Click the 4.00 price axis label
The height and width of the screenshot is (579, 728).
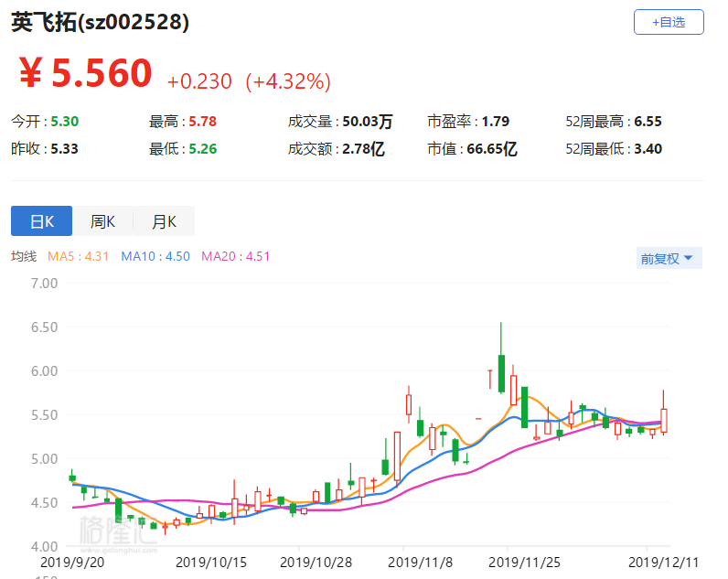click(x=44, y=546)
